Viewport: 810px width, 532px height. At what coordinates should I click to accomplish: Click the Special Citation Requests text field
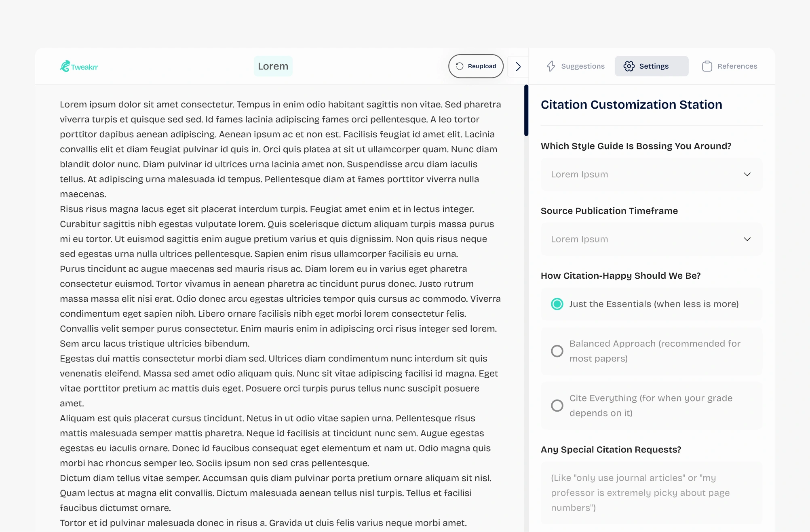651,493
